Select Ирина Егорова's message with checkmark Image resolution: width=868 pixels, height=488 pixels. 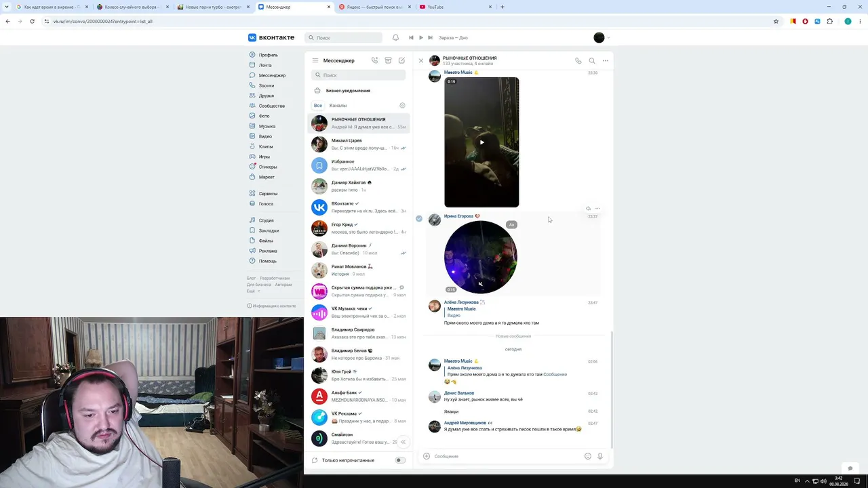point(419,218)
